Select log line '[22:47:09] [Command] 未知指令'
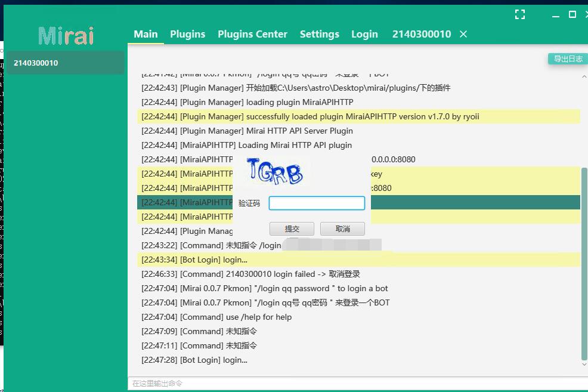This screenshot has height=392, width=588. (358, 331)
